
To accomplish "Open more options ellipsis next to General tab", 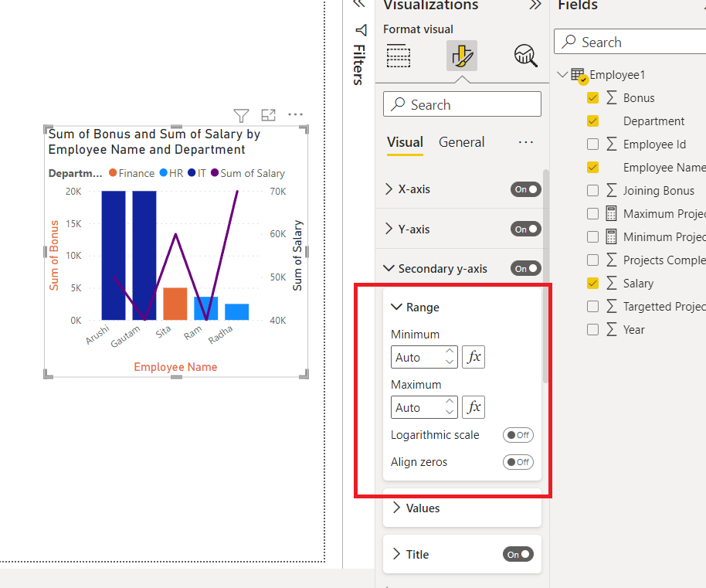I will pyautogui.click(x=525, y=142).
